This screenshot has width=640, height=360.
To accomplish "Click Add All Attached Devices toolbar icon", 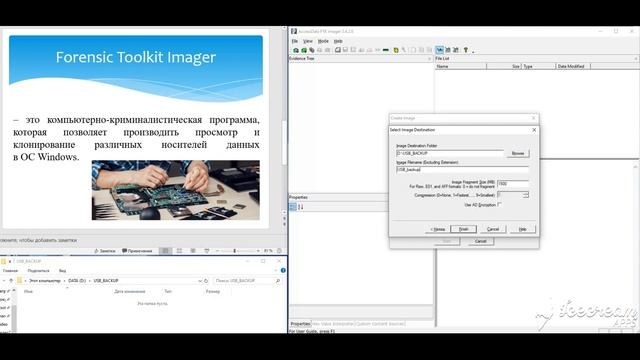I will [304, 50].
